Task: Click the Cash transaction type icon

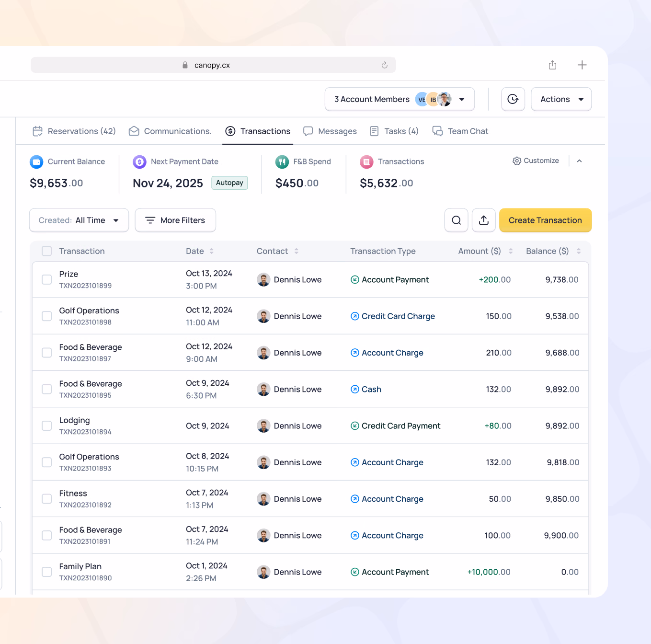Action: point(355,390)
